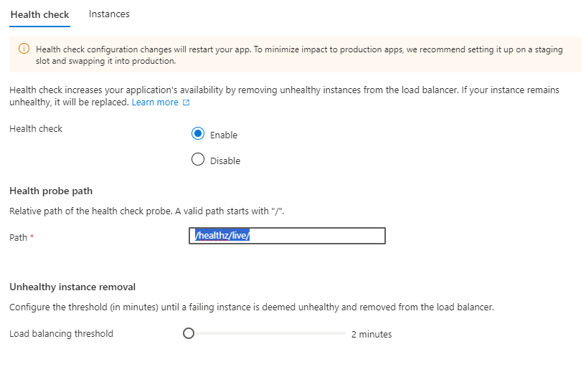Viewport: 586px width, 392px height.
Task: Click the "Disable" option label text
Action: point(225,161)
